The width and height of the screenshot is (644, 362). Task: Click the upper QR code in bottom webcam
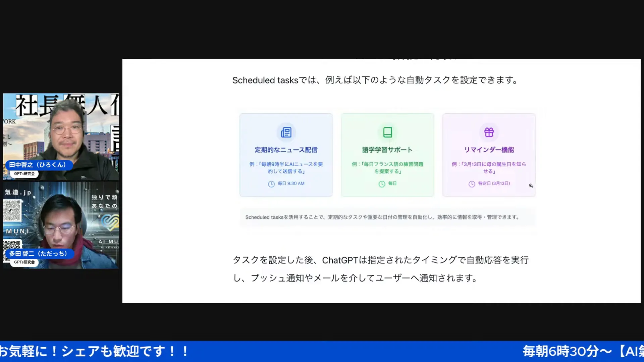pos(12,210)
